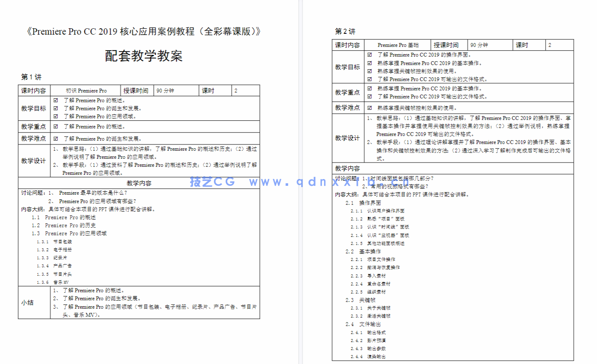Check the "了解 Premiere Pro 的应用领域" checkbox

click(x=56, y=116)
